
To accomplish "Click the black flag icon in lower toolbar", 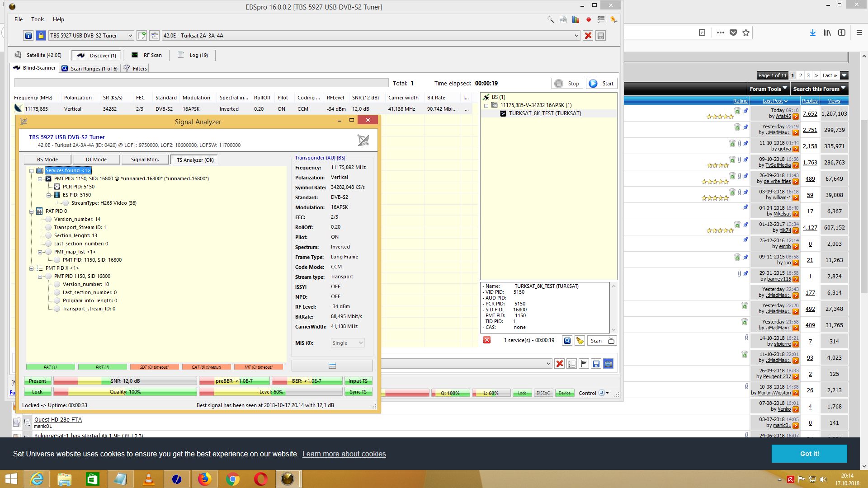I will [584, 364].
